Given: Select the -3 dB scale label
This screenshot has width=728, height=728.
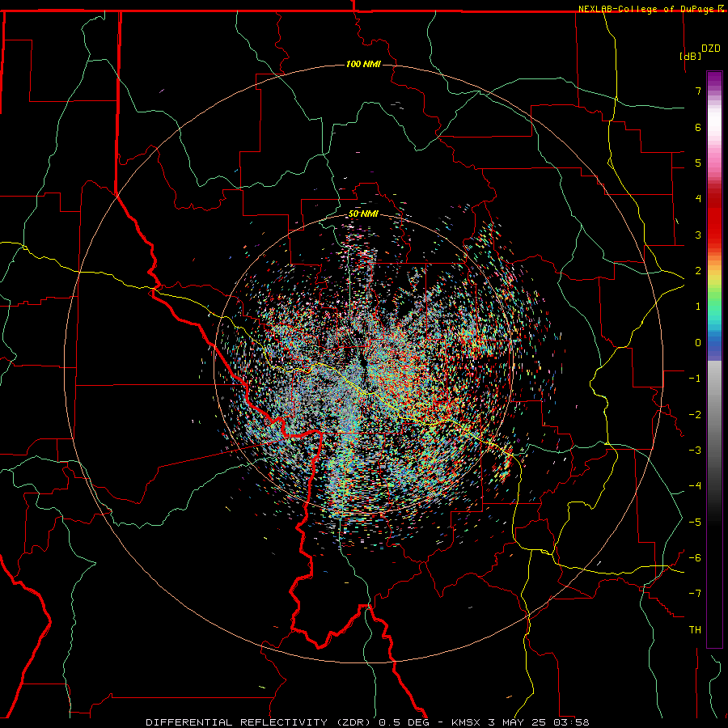Looking at the screenshot, I should (x=695, y=451).
